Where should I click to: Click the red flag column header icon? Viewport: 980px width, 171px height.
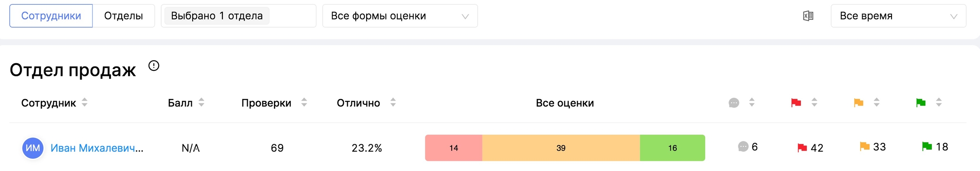[x=796, y=103]
